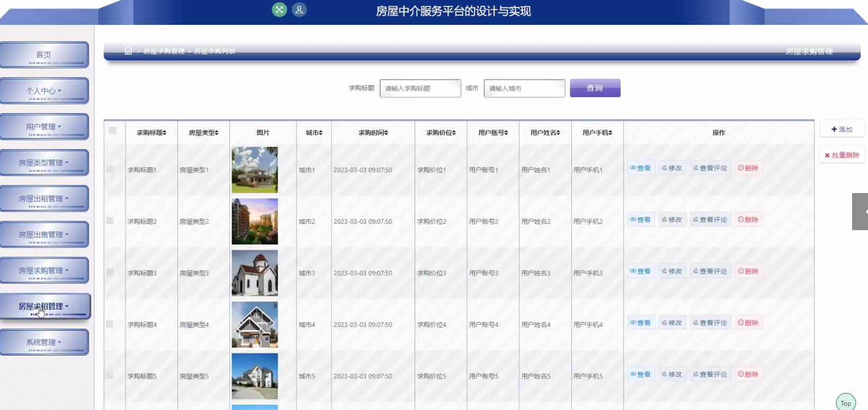
Task: Click 删除 for row 求购标题1
Action: tap(749, 168)
